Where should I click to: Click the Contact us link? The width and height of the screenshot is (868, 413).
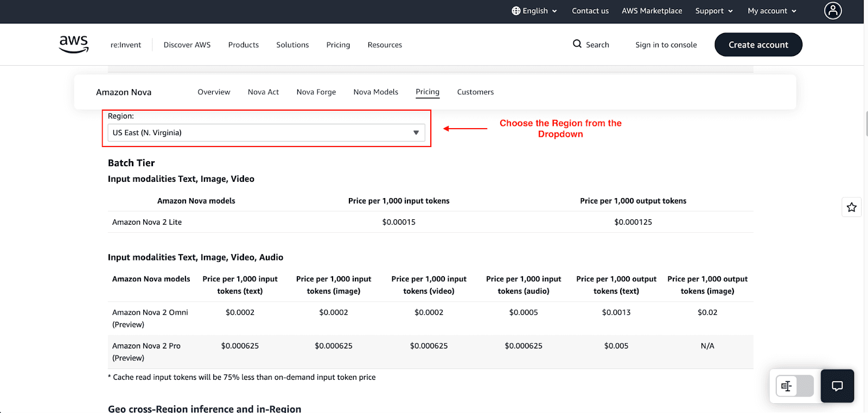click(590, 11)
